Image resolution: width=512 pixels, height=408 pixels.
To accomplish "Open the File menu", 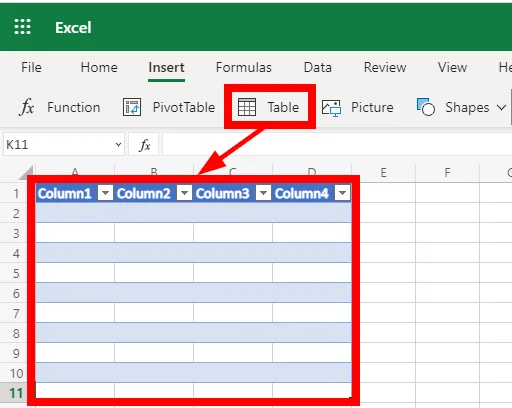I will pos(31,68).
